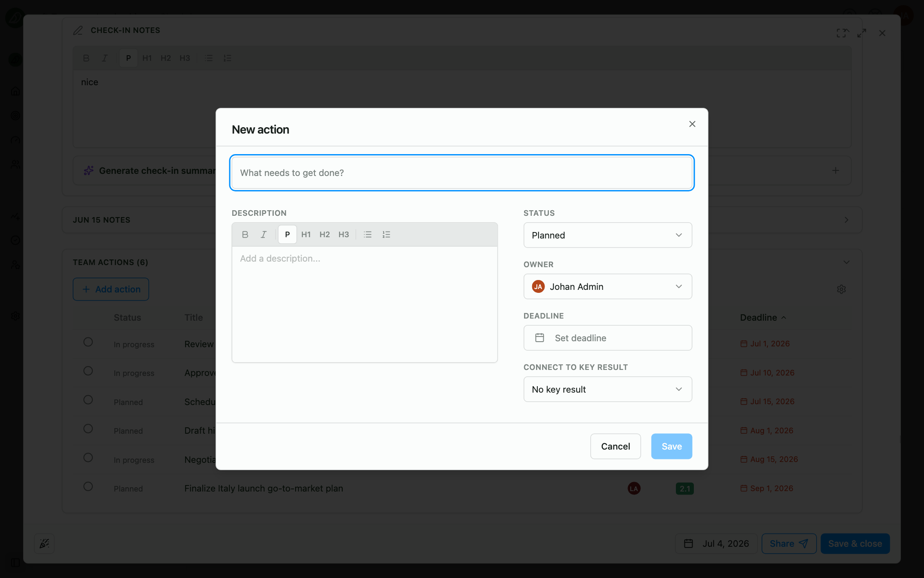Click the plus icon next to Generate check-in summary
This screenshot has height=578, width=924.
click(835, 170)
